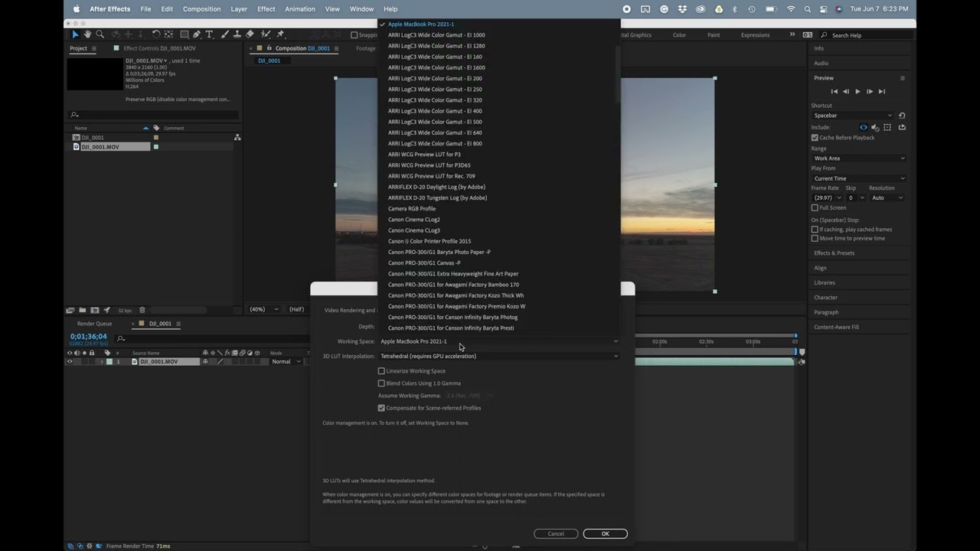Open the Work Area range dropdown

[858, 158]
